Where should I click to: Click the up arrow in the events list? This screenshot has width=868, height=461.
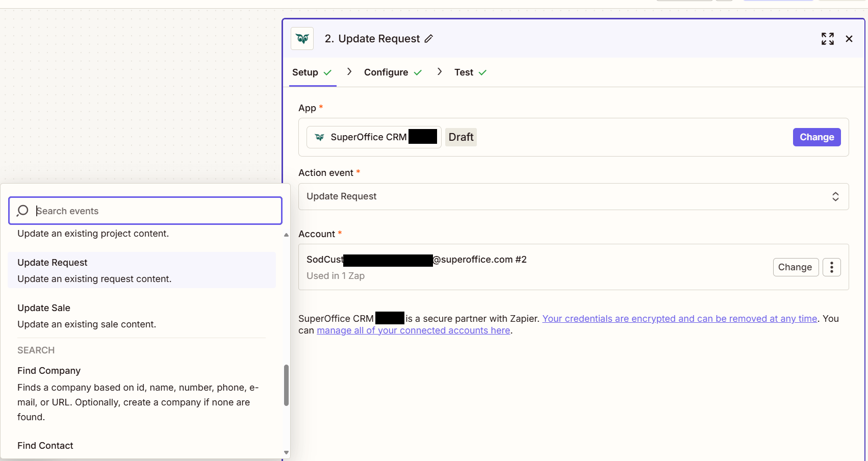tap(286, 235)
